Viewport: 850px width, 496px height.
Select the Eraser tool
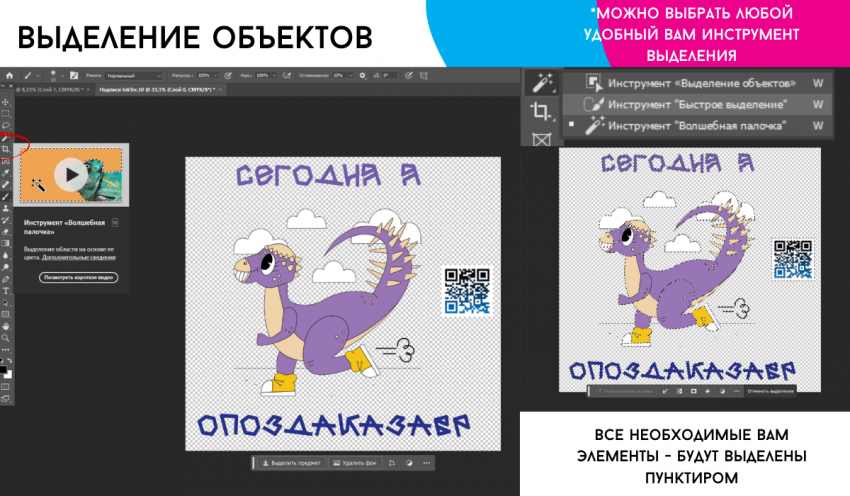5,232
